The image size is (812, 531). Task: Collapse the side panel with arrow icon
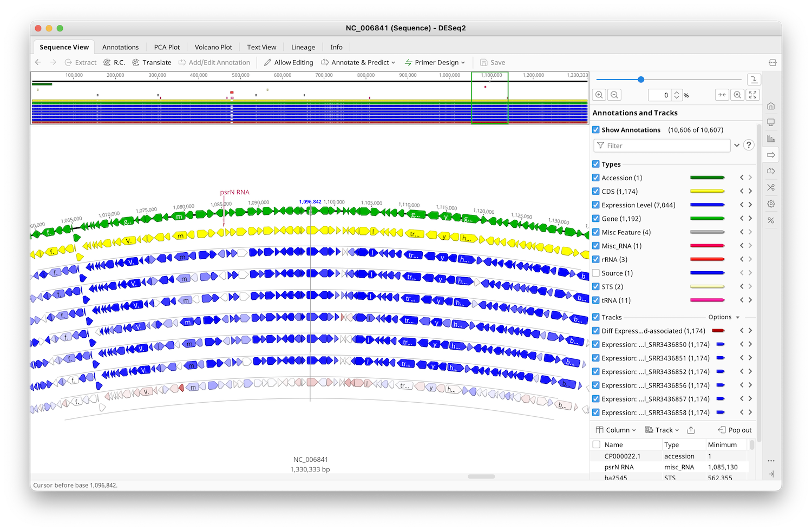click(x=771, y=474)
